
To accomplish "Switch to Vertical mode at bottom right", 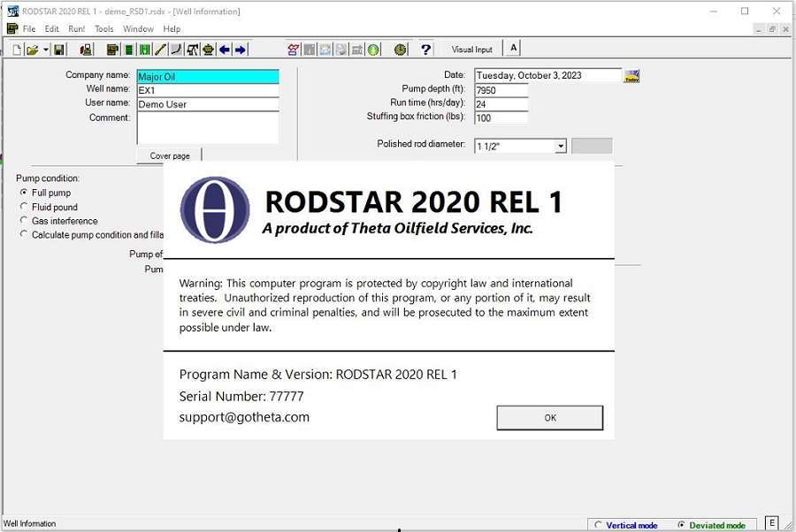I will [598, 525].
